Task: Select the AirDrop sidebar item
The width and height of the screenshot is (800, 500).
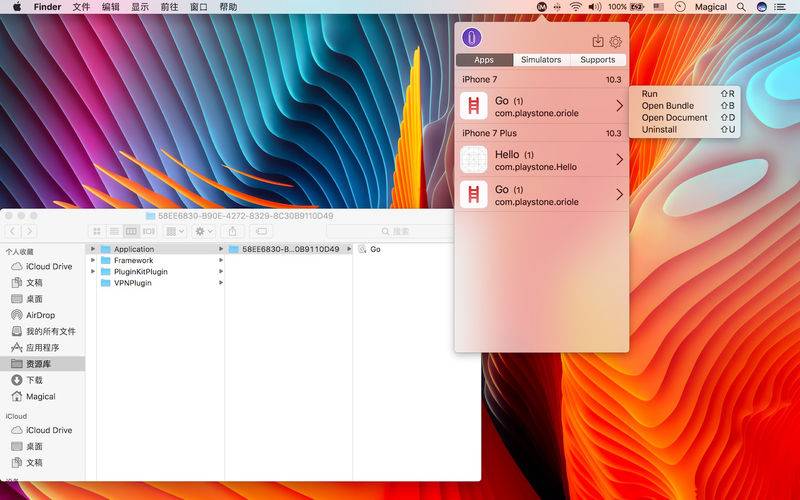Action: click(x=40, y=315)
